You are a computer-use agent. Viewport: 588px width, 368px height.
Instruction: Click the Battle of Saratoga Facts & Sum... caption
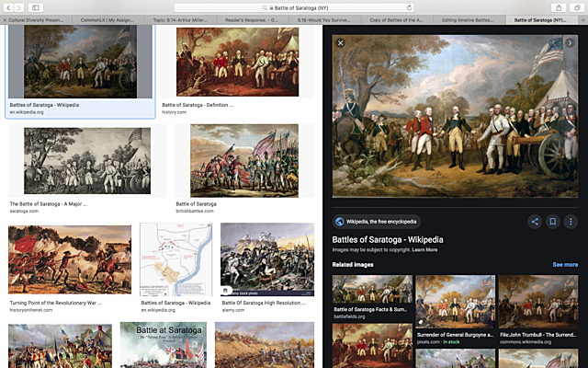(370, 309)
